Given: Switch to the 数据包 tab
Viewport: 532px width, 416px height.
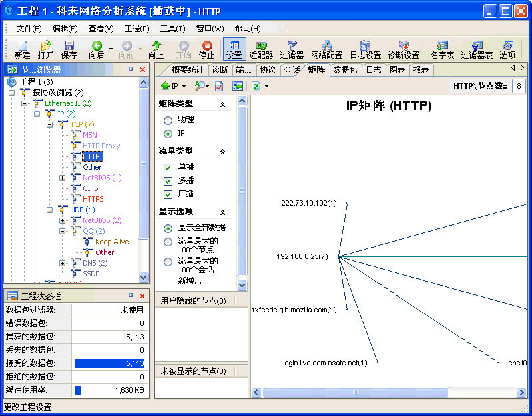Looking at the screenshot, I should (345, 70).
